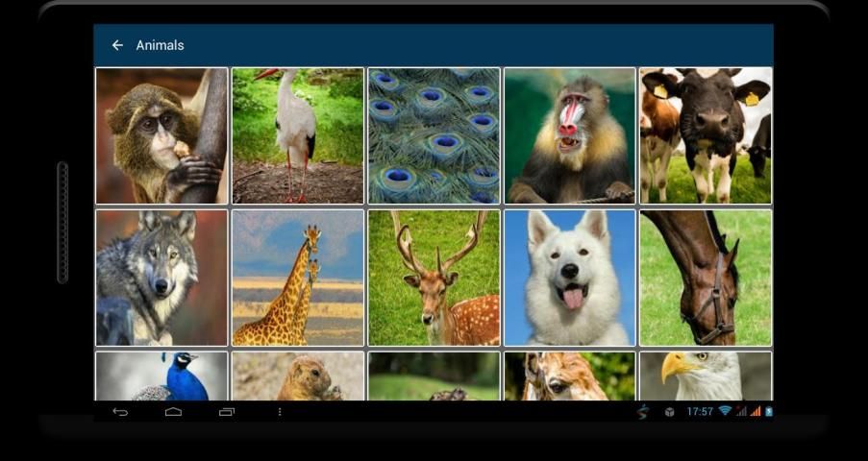
Task: Tap the 17:57 clock in status bar
Action: click(x=699, y=411)
